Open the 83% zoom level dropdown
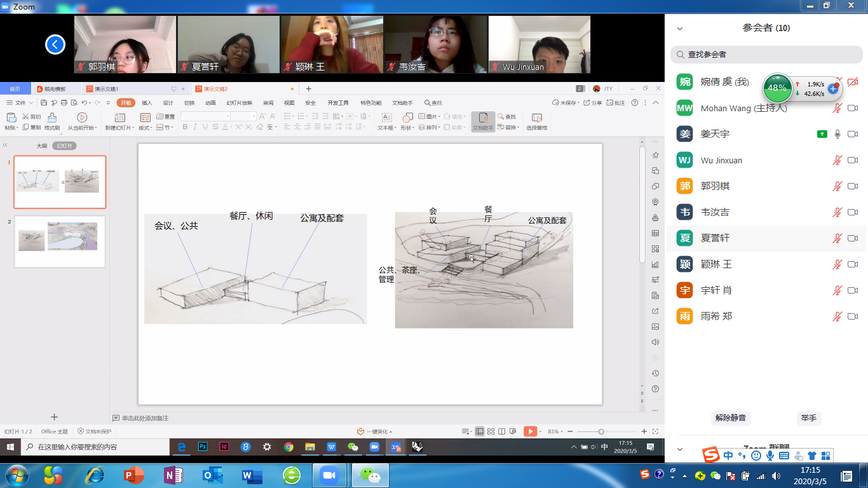Viewport: 868px width, 488px height. pos(555,431)
